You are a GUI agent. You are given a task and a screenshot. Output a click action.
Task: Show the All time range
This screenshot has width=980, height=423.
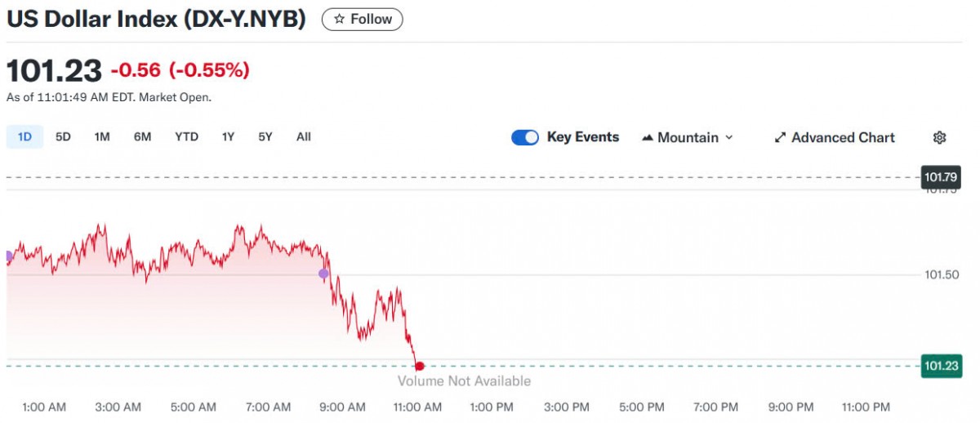(x=304, y=136)
